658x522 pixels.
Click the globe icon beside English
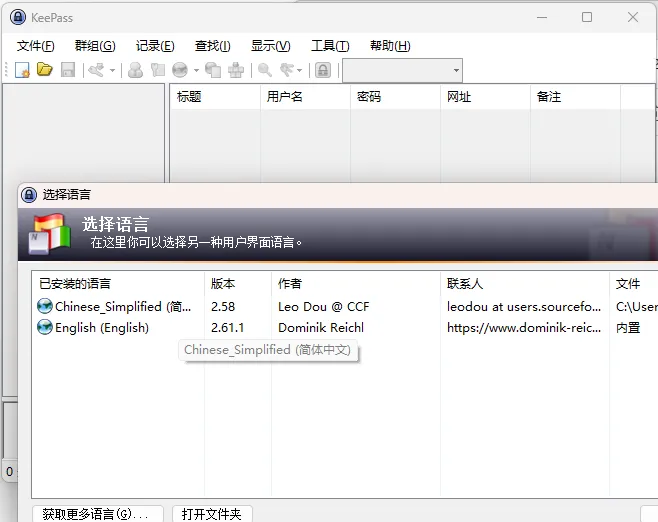(44, 327)
